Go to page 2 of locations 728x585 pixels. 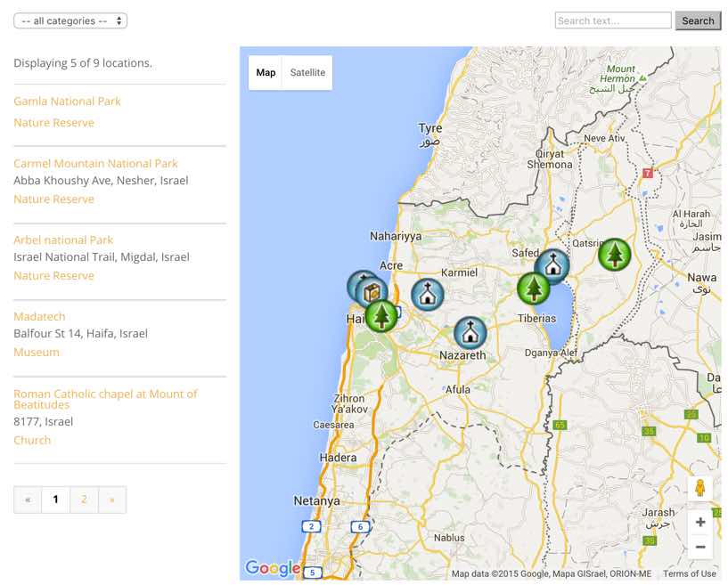pos(84,500)
